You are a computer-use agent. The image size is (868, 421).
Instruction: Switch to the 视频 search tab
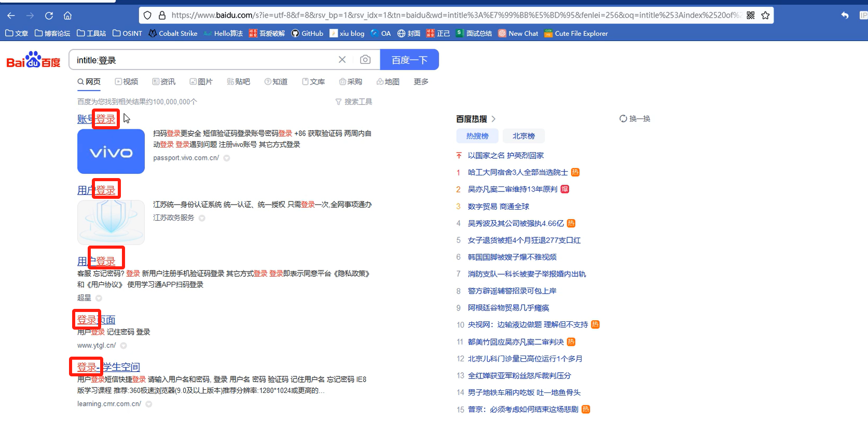[x=127, y=82]
